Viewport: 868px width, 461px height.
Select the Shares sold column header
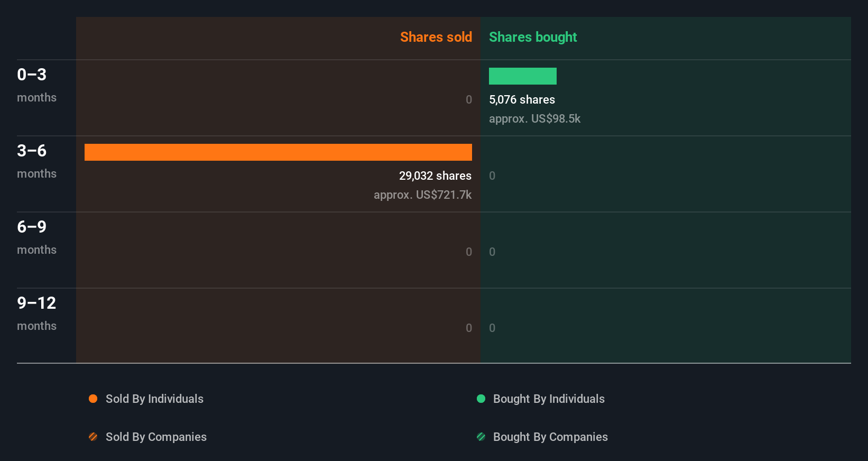436,37
